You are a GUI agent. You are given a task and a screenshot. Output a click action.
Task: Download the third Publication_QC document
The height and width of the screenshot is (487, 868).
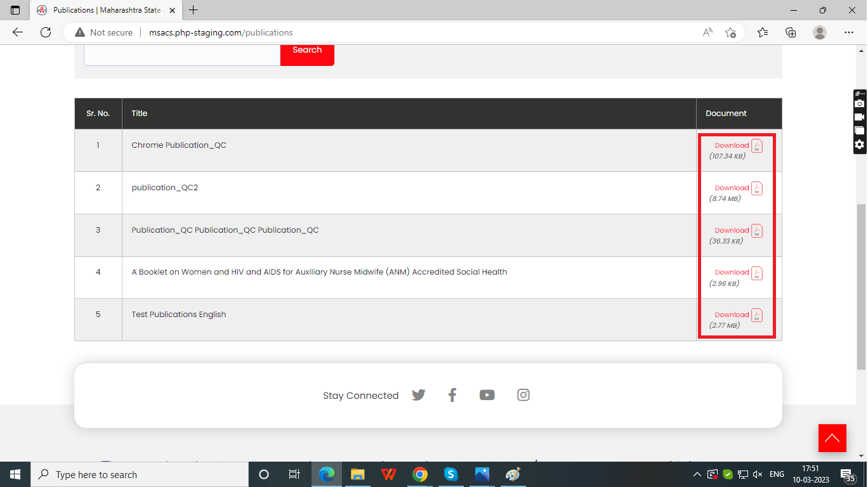[x=732, y=230]
